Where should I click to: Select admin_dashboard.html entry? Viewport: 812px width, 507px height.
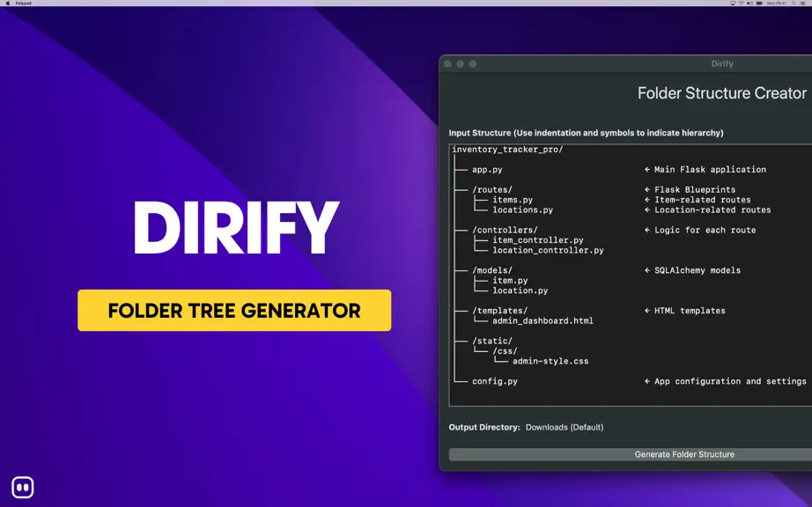coord(543,320)
